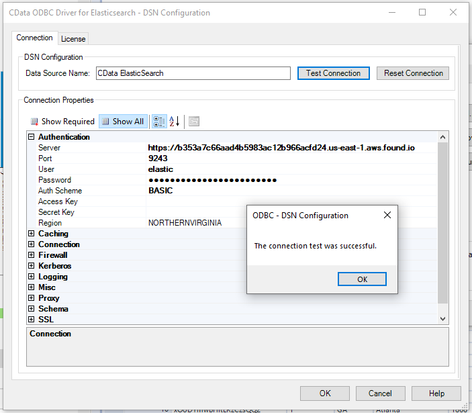Click the property grid scroll down arrow
472x413 pixels.
coord(443,319)
